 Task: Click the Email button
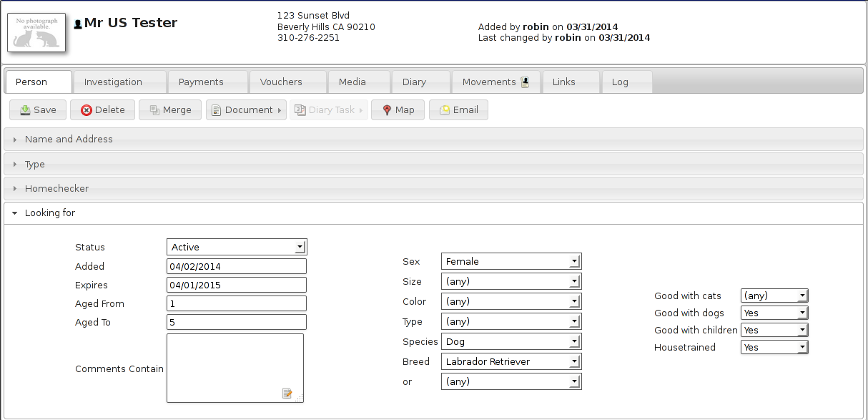click(x=458, y=110)
